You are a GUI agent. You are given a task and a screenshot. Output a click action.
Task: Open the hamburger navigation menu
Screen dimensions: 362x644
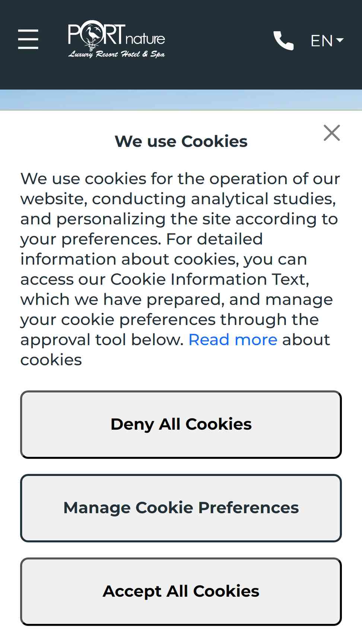(x=28, y=39)
